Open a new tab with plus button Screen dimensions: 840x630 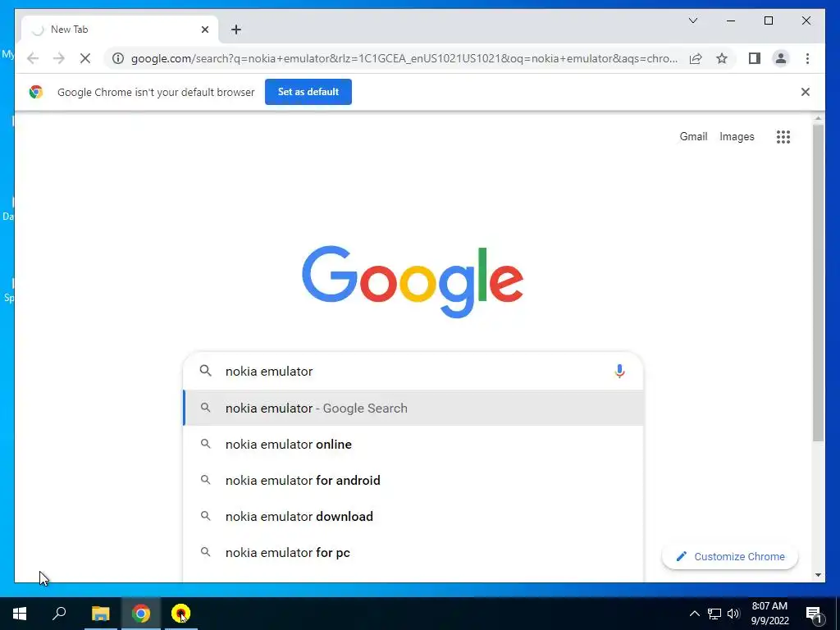click(236, 30)
